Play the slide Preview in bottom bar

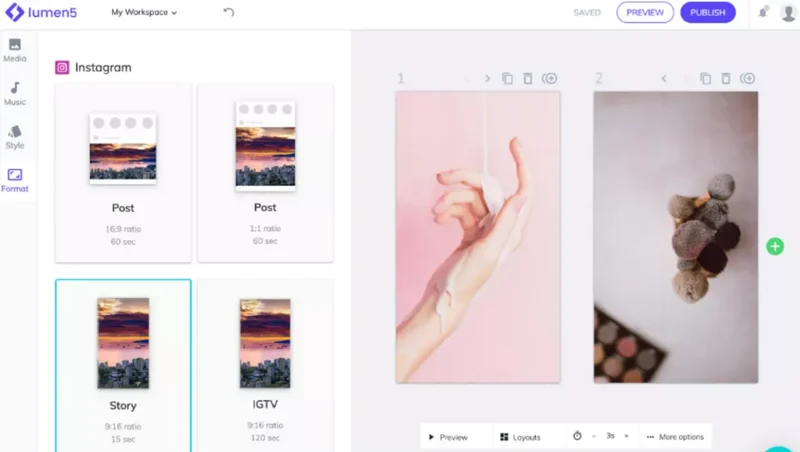point(447,437)
